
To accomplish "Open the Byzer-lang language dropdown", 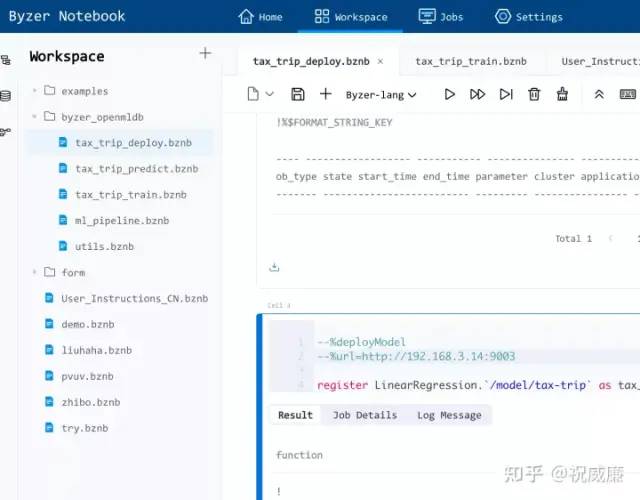I will click(381, 95).
